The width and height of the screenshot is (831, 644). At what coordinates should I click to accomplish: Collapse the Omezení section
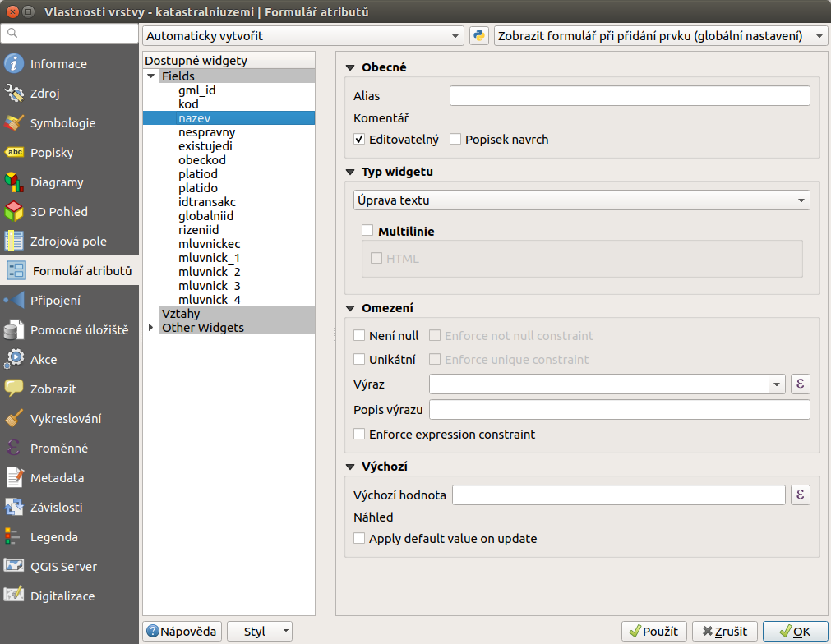[350, 308]
